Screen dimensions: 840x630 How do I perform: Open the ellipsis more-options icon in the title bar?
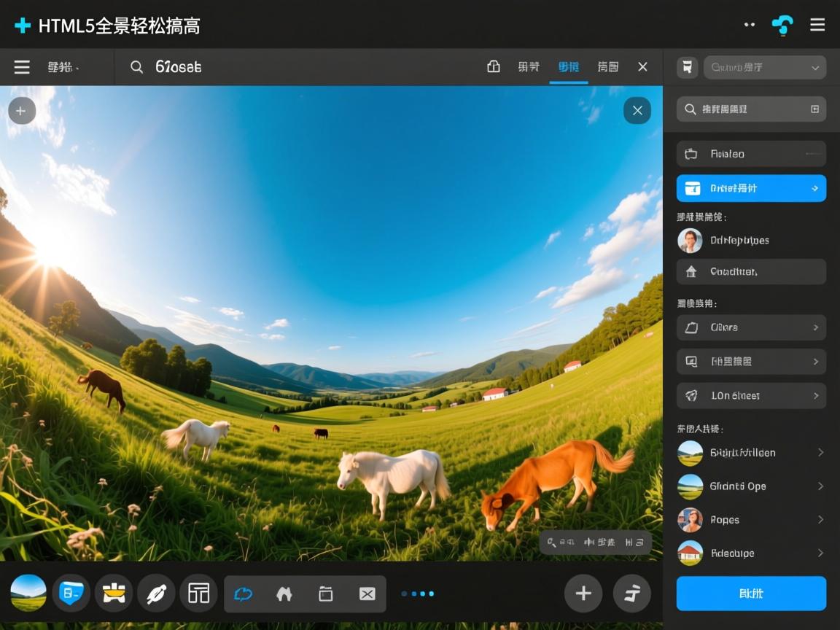(x=750, y=24)
